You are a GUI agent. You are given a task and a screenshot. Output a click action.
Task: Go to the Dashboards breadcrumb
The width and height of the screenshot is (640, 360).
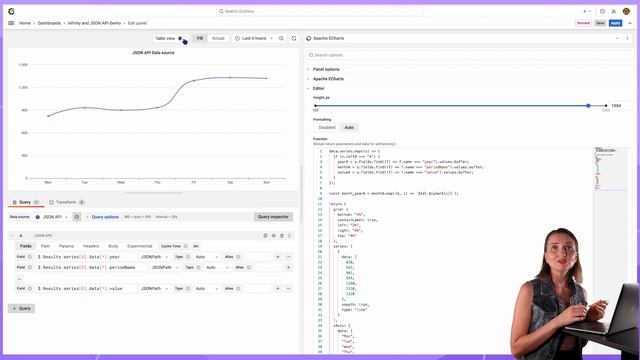click(49, 23)
